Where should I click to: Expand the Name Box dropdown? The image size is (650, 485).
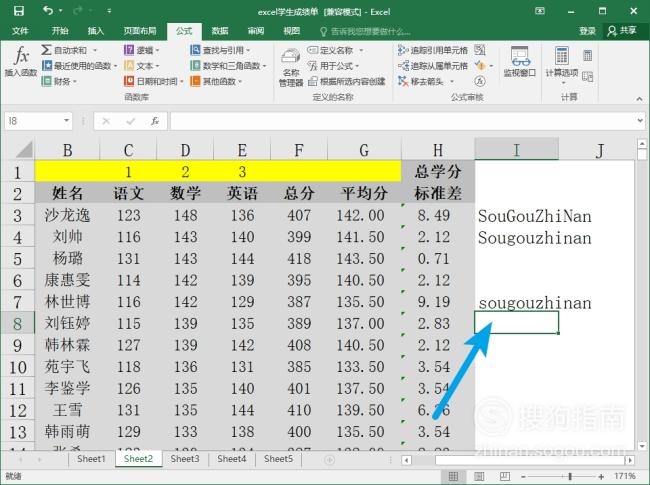click(x=66, y=121)
